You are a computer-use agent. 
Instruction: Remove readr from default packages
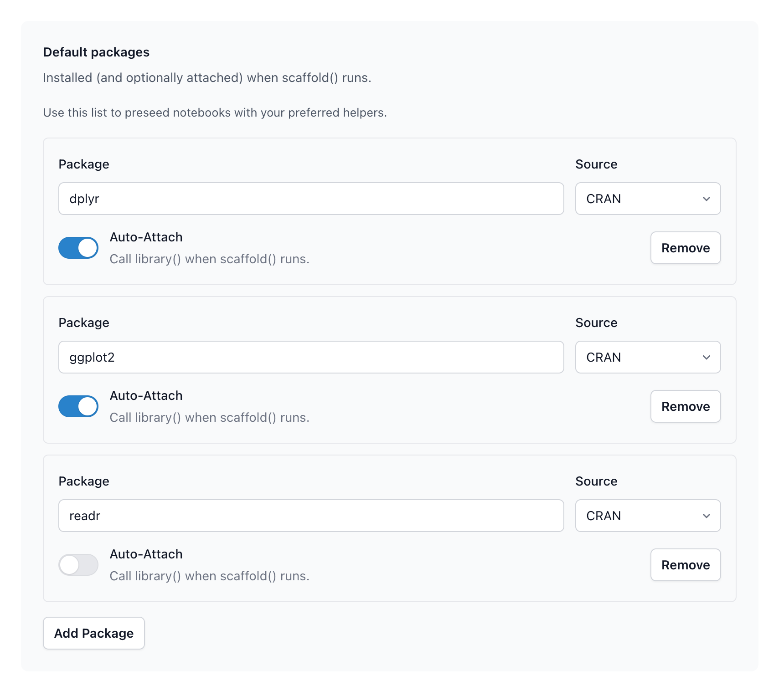pyautogui.click(x=685, y=564)
